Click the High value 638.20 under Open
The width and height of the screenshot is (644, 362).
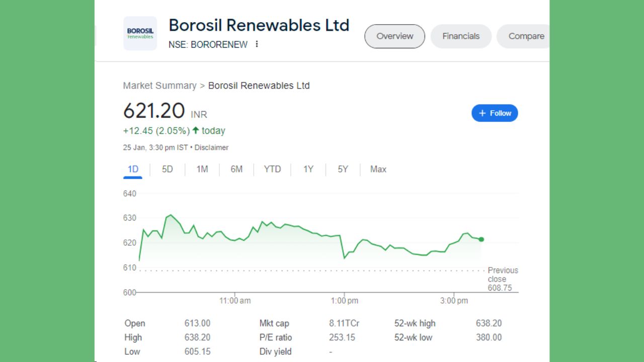pos(197,337)
